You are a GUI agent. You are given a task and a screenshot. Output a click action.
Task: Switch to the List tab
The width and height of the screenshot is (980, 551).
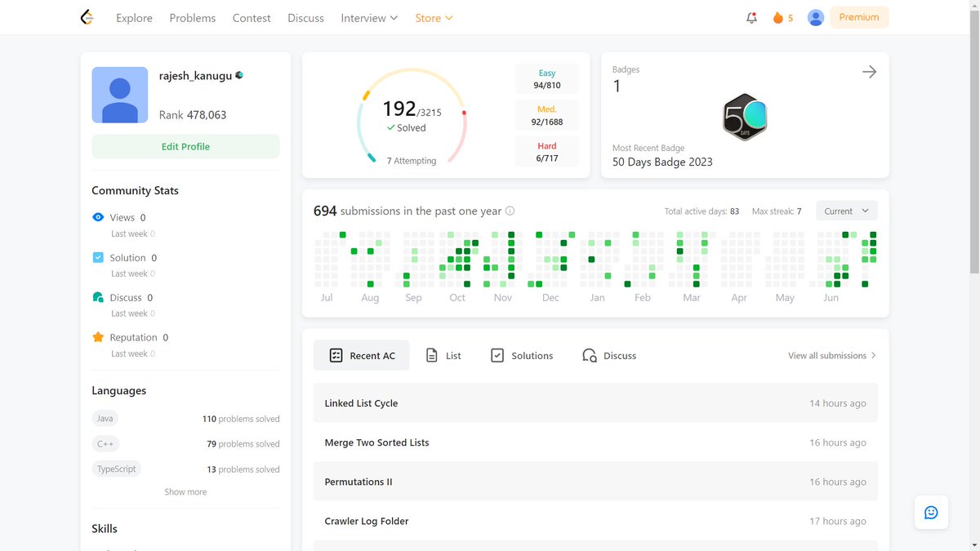tap(444, 355)
